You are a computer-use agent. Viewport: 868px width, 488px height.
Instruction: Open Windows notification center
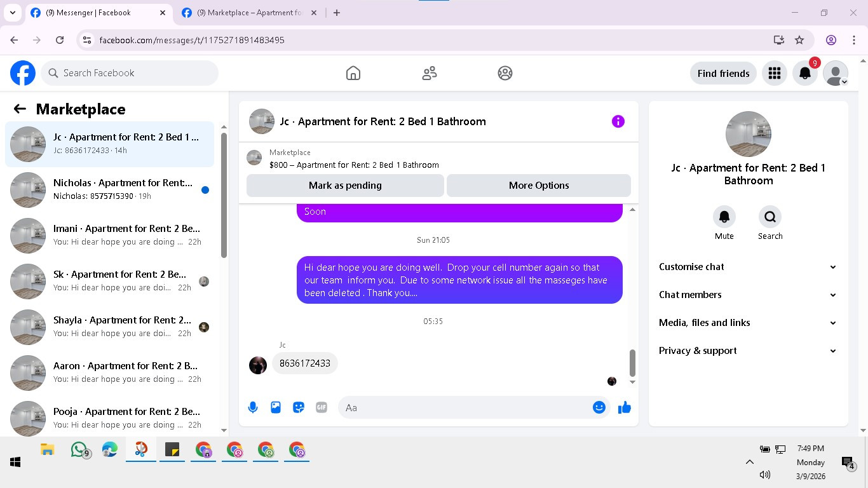click(848, 463)
